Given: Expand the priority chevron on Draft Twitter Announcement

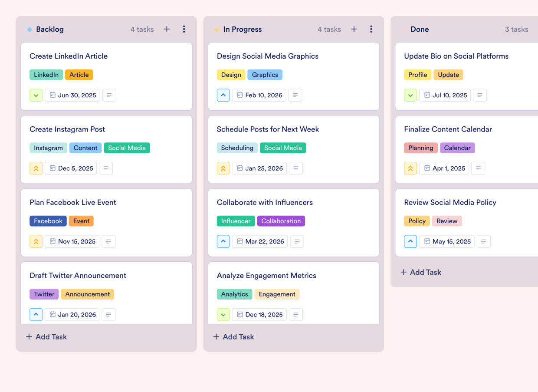Looking at the screenshot, I should coord(36,314).
